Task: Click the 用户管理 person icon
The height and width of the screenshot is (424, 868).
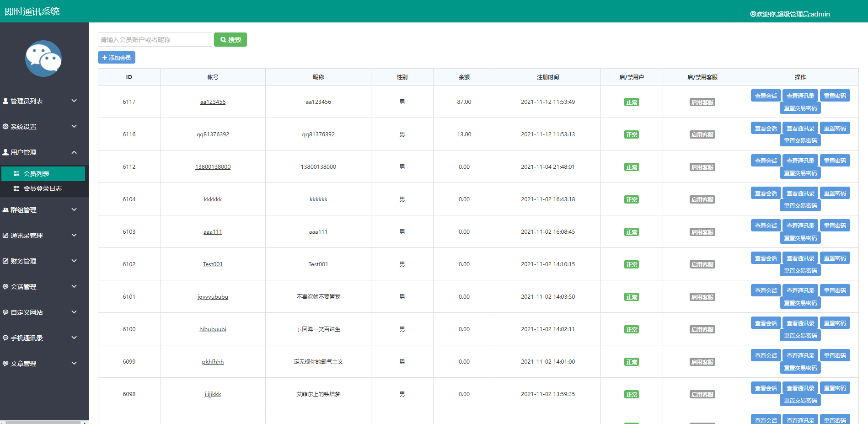Action: 5,152
